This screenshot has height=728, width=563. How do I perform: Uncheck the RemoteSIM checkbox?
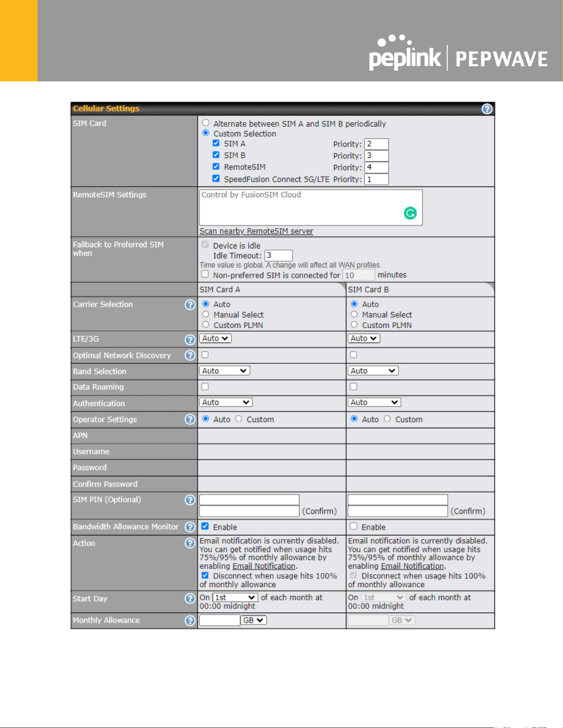click(x=216, y=166)
